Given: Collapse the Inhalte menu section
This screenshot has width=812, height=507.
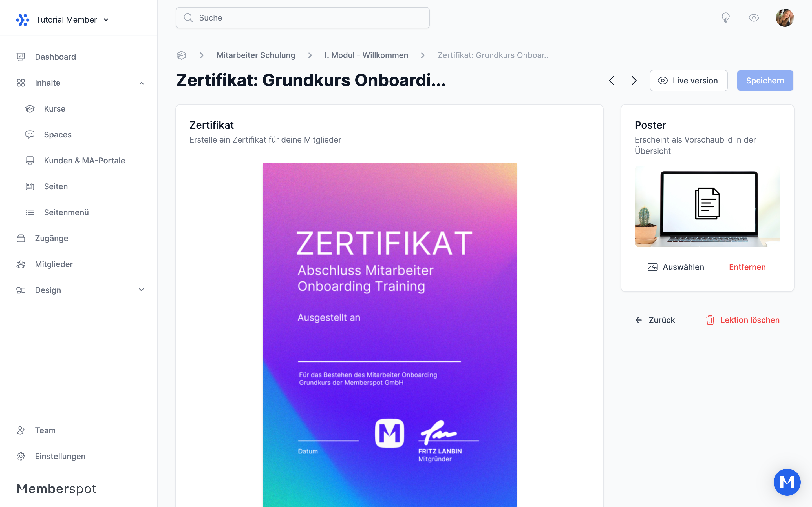Looking at the screenshot, I should coord(141,83).
